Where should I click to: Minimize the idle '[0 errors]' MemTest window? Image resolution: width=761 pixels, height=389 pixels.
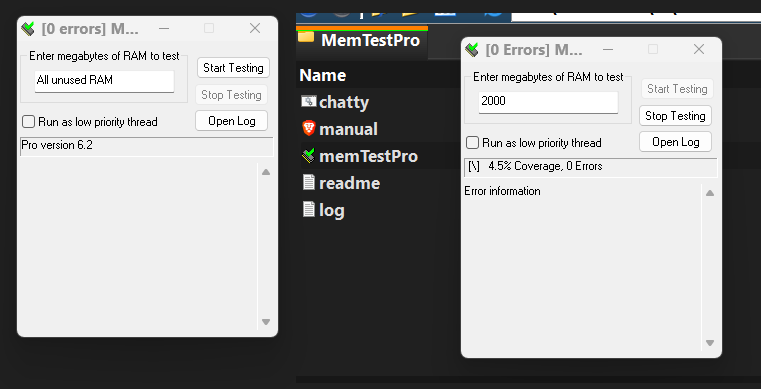[164, 29]
